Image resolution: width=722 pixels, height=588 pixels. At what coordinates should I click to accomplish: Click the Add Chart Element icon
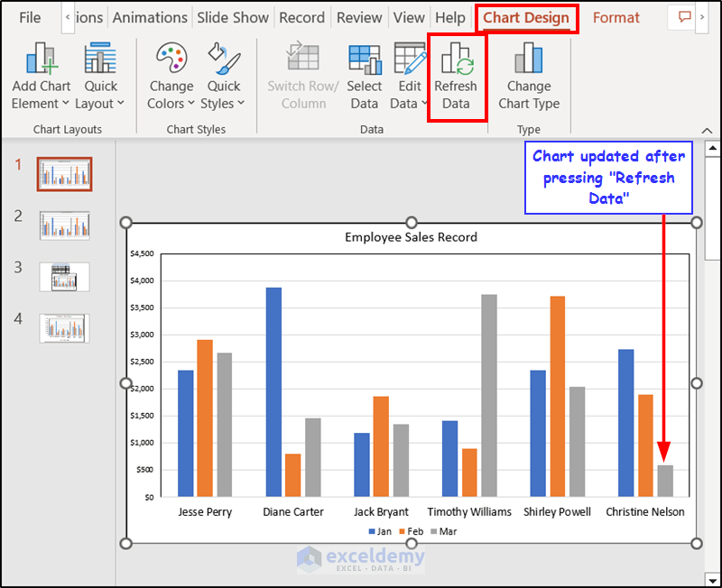click(42, 58)
